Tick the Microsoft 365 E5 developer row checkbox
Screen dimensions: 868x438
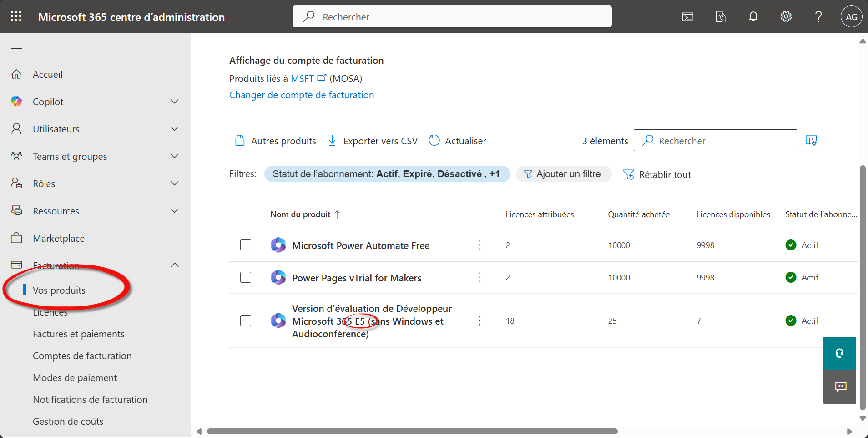[x=246, y=321]
